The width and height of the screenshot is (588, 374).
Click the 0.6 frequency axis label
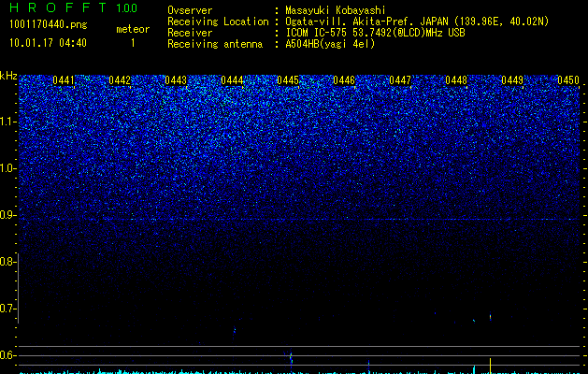click(x=7, y=355)
